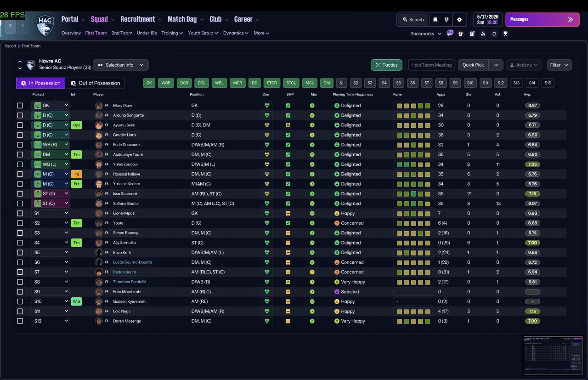This screenshot has height=380, width=588.
Task: Click the scout search person icon
Action: 483,34
